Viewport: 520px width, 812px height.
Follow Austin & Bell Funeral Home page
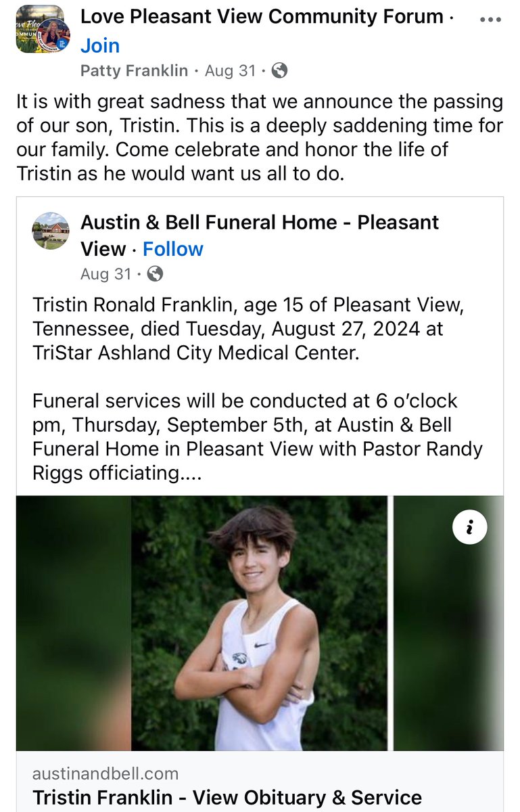(x=173, y=249)
